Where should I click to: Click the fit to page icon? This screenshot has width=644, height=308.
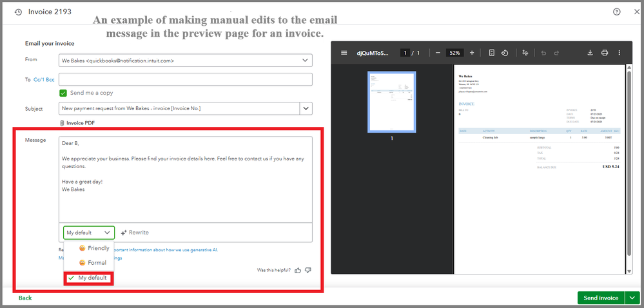492,53
